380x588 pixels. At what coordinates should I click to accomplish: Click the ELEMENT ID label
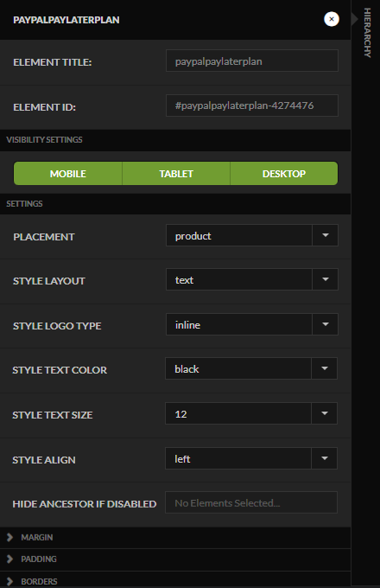[45, 107]
